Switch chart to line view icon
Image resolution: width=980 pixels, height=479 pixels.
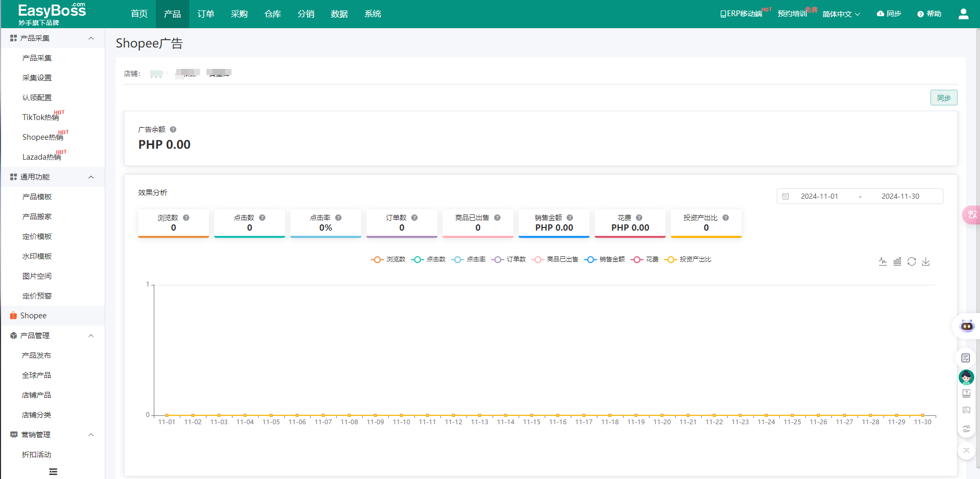pyautogui.click(x=883, y=261)
